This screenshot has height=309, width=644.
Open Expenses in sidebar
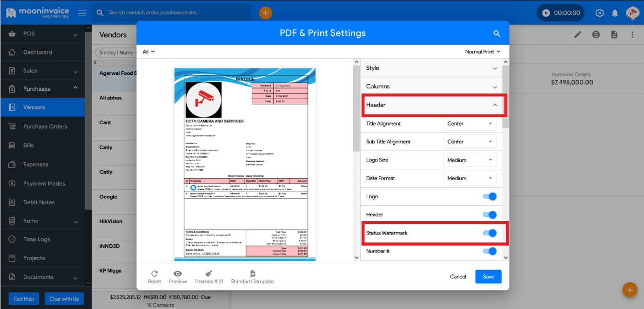point(42,164)
